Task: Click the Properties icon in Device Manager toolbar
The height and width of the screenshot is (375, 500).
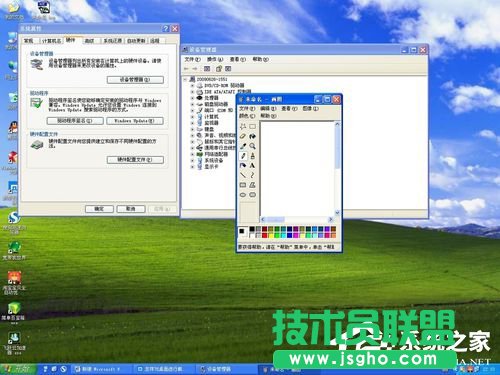Action: [219, 69]
